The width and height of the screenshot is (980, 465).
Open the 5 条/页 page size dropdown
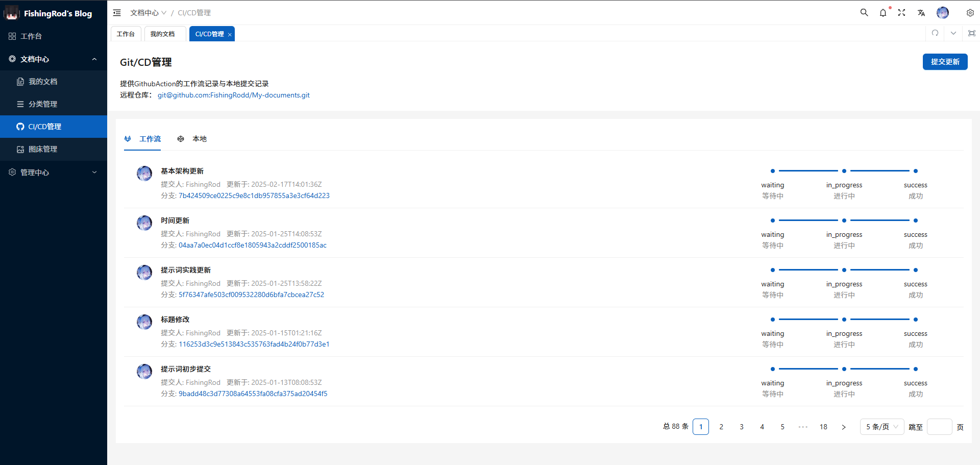click(881, 427)
